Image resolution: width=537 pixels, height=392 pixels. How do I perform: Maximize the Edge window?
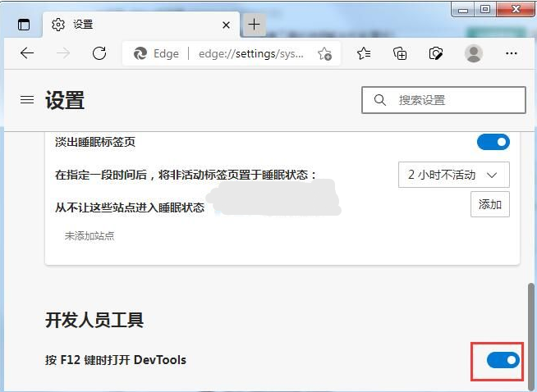pyautogui.click(x=485, y=9)
